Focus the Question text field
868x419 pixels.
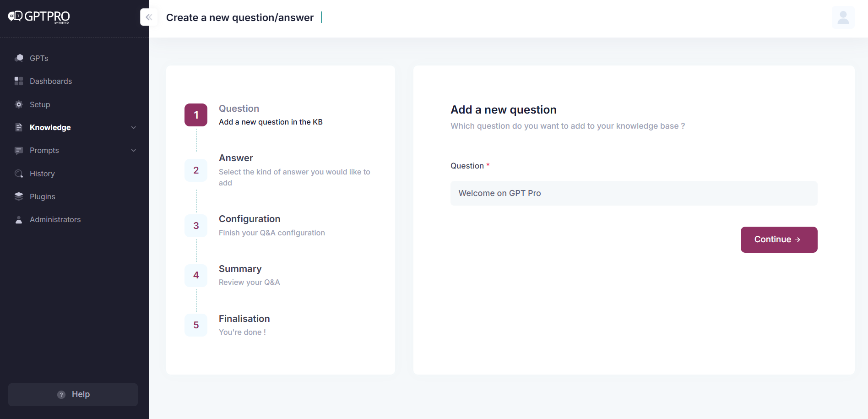[634, 193]
